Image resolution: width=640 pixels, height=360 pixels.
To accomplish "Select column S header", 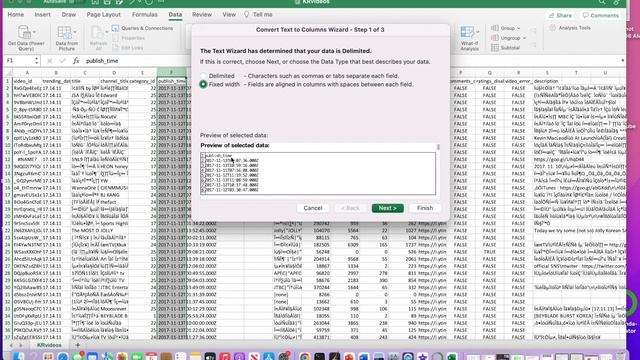I will pos(547,73).
